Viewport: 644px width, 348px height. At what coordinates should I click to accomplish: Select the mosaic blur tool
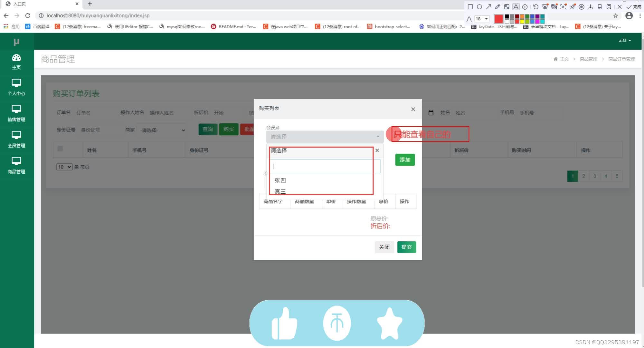click(x=507, y=7)
